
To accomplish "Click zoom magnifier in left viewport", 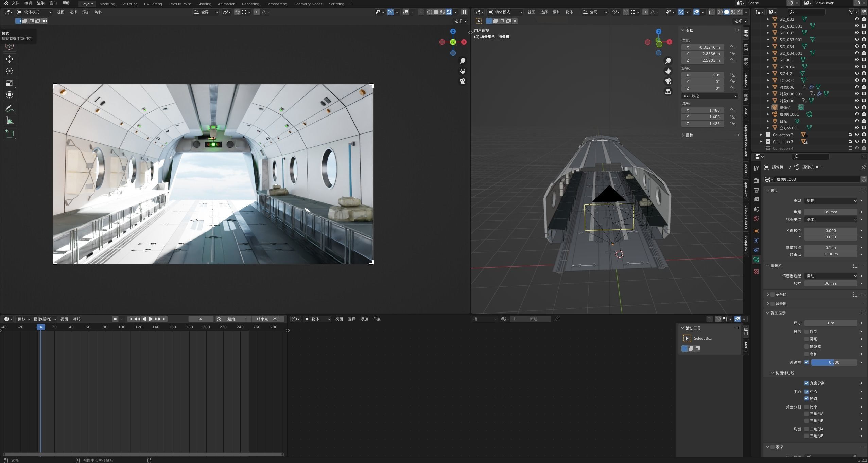I will [463, 61].
